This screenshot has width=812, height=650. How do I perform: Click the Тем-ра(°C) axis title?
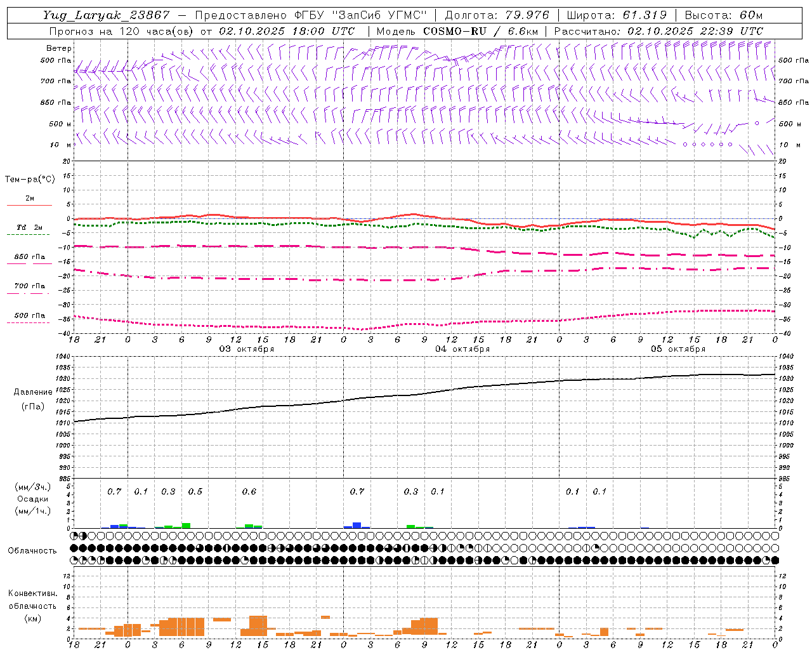coord(30,180)
